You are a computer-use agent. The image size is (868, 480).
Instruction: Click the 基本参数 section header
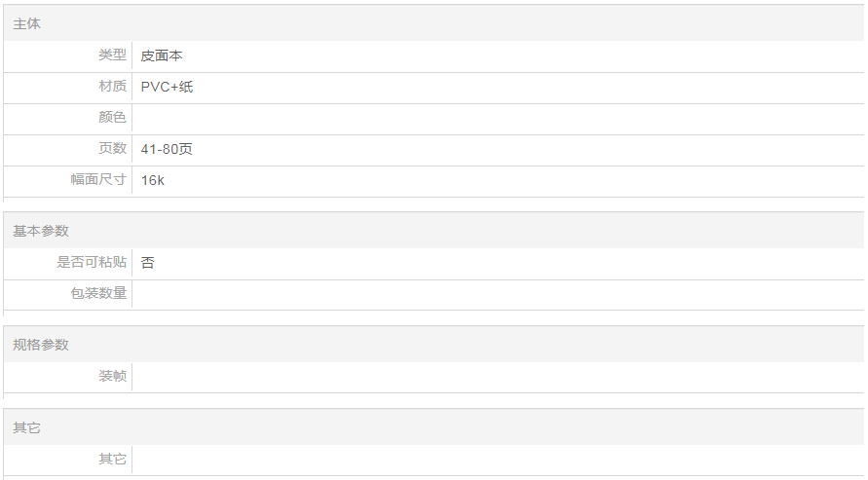tap(41, 231)
